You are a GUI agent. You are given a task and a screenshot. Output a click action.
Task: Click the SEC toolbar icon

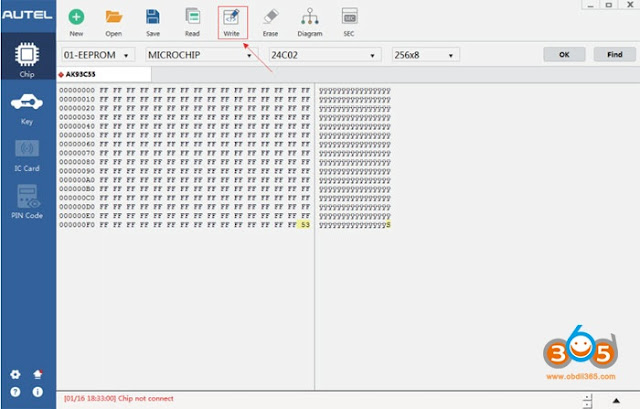point(349,17)
